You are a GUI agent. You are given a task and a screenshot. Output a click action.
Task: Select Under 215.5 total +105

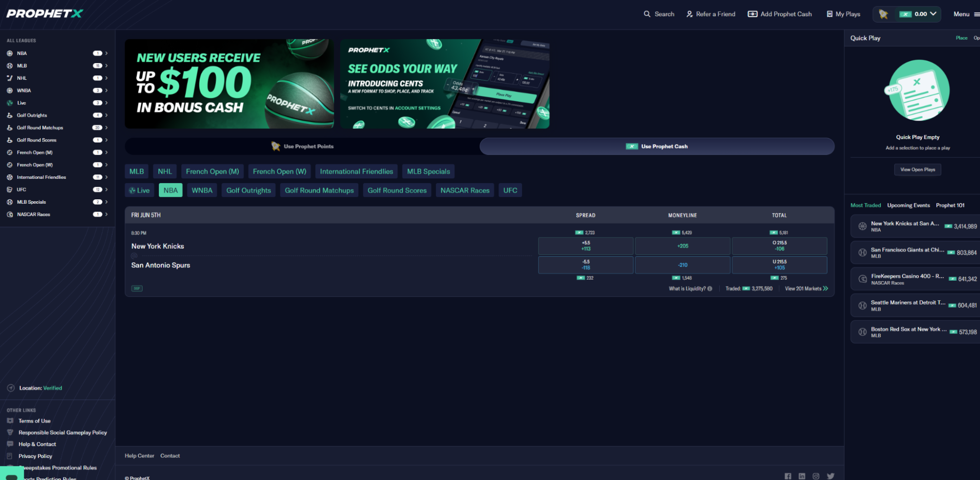coord(779,265)
